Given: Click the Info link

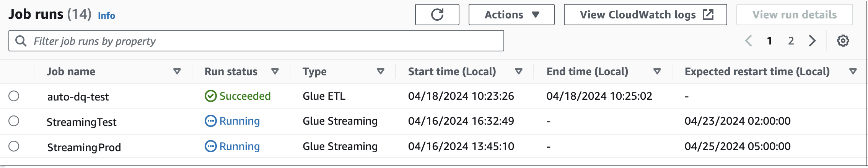Looking at the screenshot, I should click(x=106, y=16).
